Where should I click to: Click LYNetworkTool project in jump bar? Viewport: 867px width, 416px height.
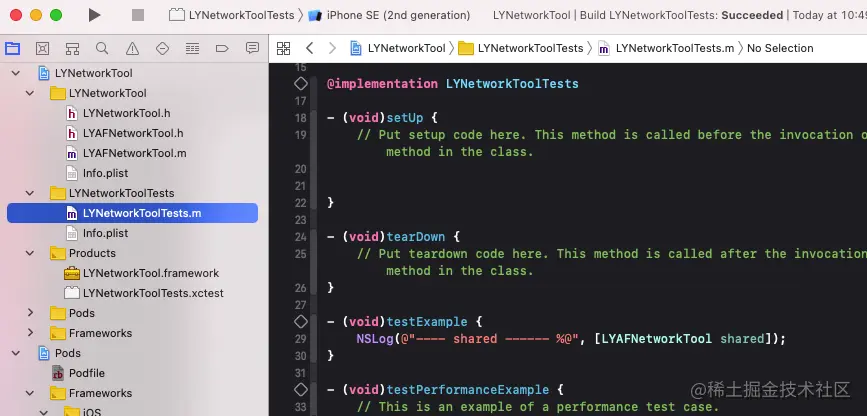click(x=398, y=48)
